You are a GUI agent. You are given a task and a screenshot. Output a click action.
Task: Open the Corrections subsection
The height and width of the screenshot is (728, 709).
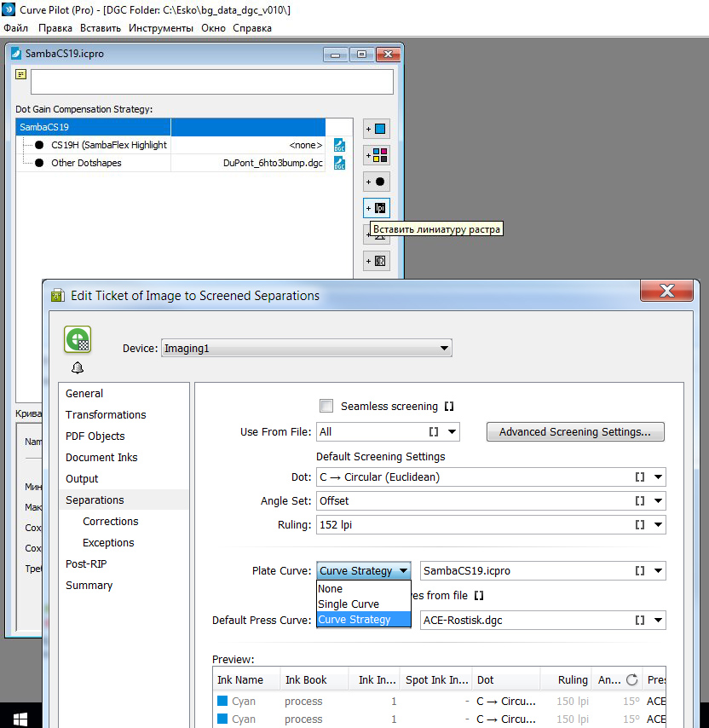point(124,522)
